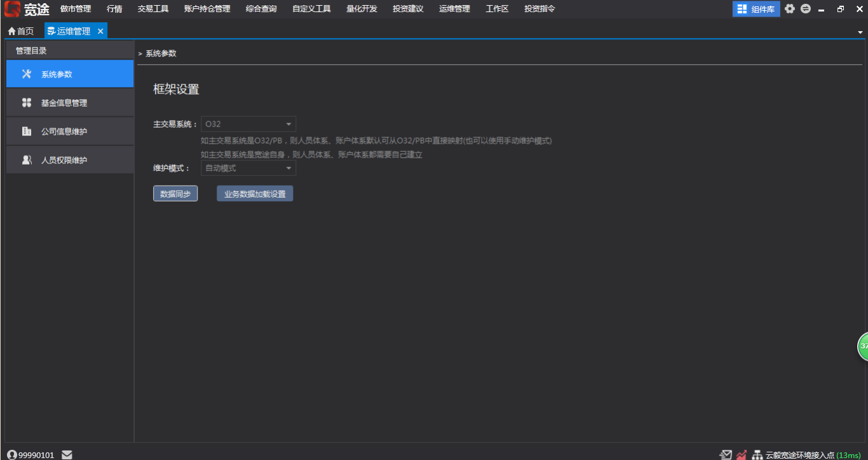Viewport: 868px width, 460px height.
Task: Minimize the application window
Action: [x=822, y=9]
